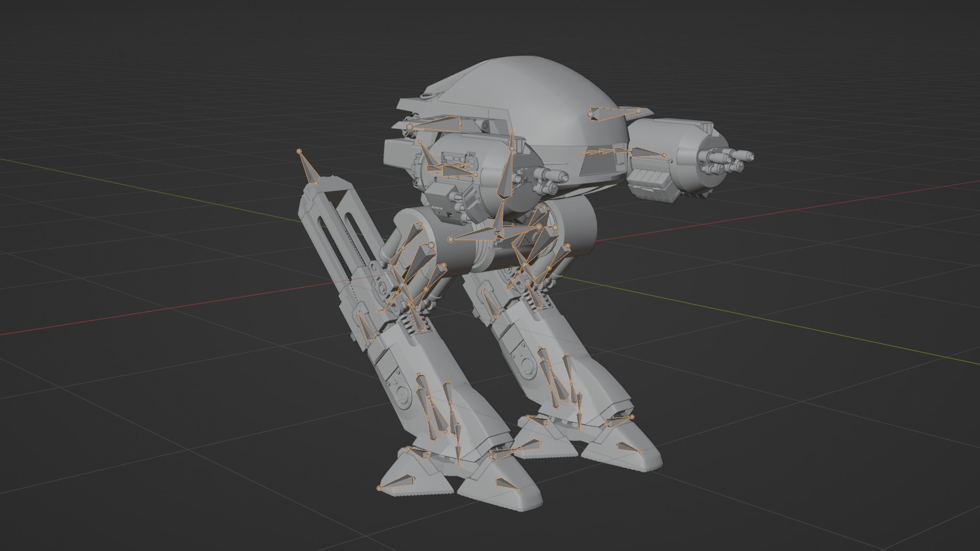Image resolution: width=980 pixels, height=551 pixels.
Task: Select the right toe bone of the nearest foot
Action: [x=507, y=484]
